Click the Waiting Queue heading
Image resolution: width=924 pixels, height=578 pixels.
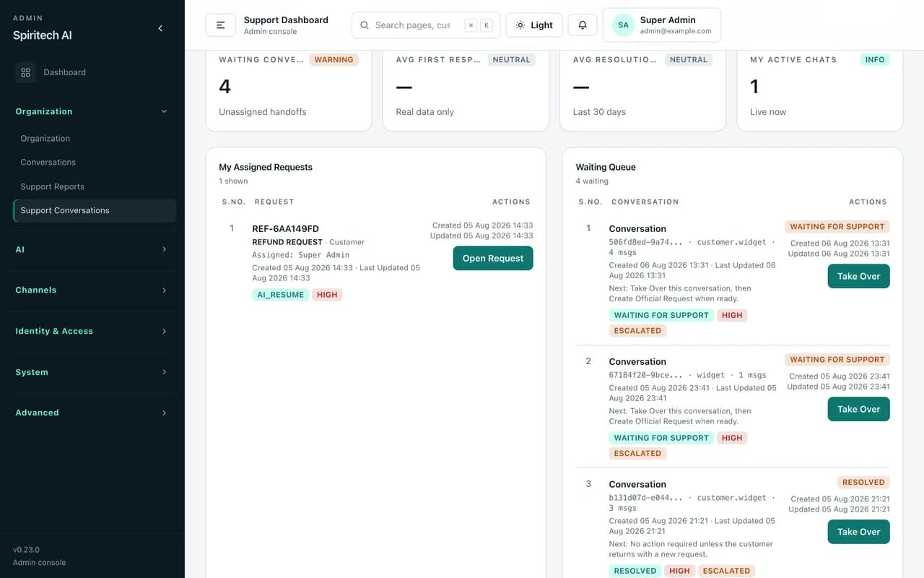[606, 167]
